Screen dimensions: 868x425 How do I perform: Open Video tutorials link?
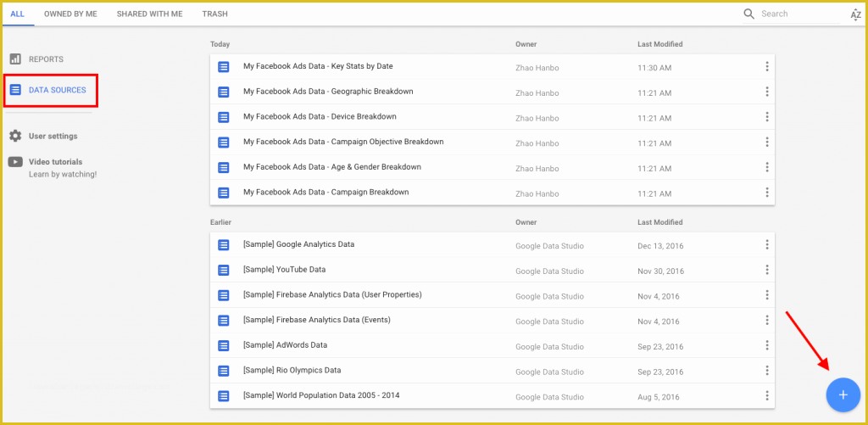55,162
